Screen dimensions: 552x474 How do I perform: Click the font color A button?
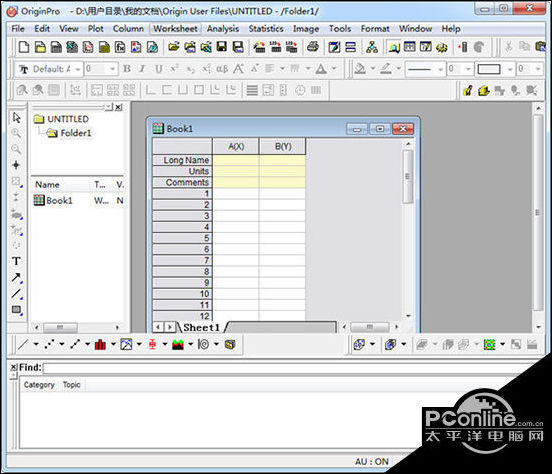(x=321, y=69)
